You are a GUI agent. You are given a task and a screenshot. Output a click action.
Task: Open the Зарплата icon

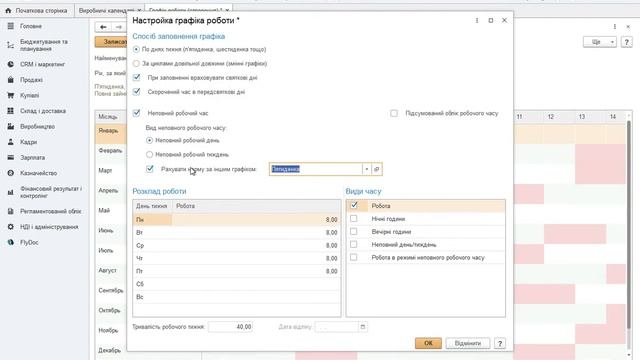(11, 158)
